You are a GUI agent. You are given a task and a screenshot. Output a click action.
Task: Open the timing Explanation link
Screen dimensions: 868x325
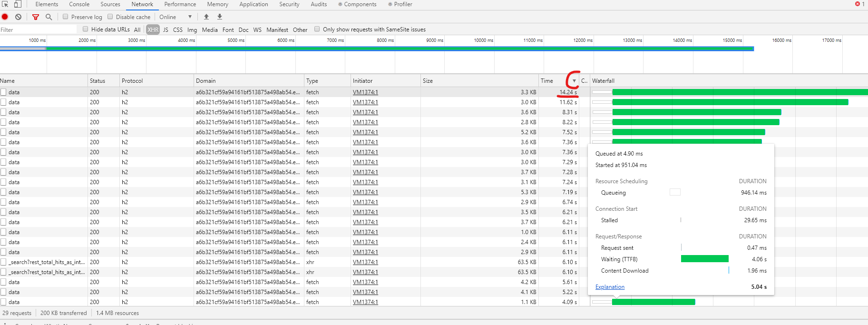click(610, 287)
